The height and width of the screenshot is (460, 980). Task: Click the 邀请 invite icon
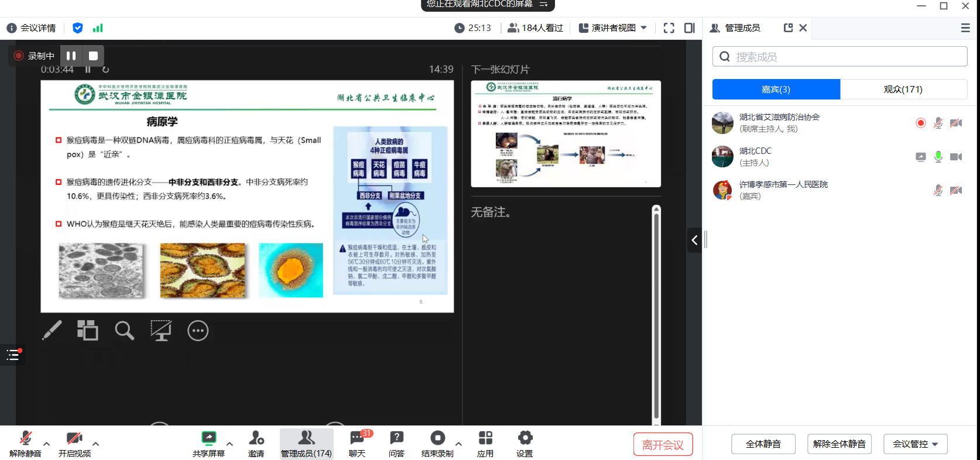point(256,444)
